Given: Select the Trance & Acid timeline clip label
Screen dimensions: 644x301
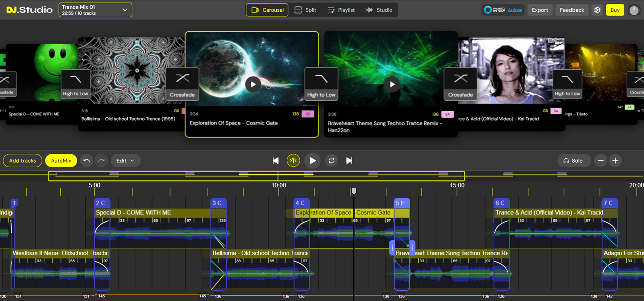Looking at the screenshot, I should tap(549, 212).
